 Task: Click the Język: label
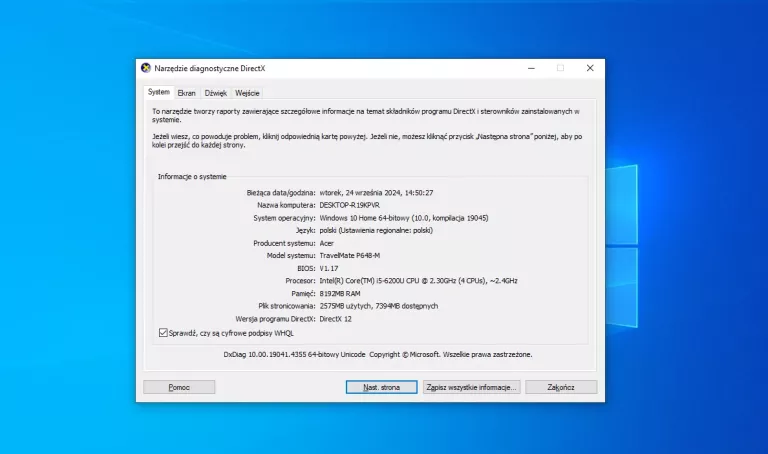(x=305, y=230)
